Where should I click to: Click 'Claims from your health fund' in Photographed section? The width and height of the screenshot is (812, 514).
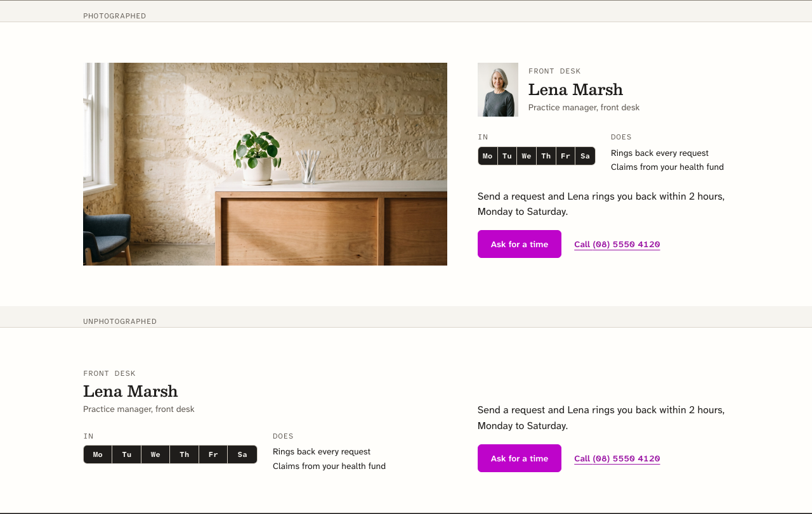[667, 167]
